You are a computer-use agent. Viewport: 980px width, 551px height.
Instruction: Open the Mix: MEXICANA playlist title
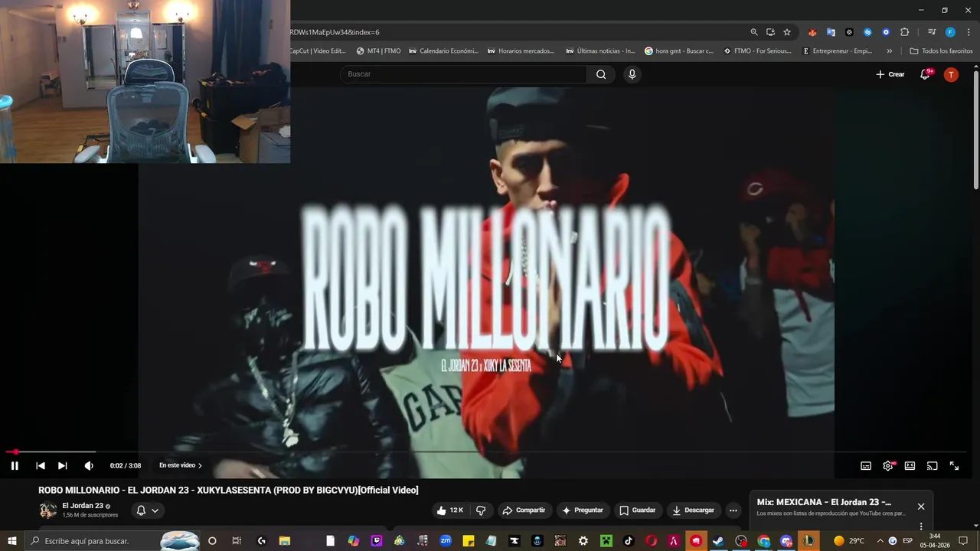[x=824, y=502]
